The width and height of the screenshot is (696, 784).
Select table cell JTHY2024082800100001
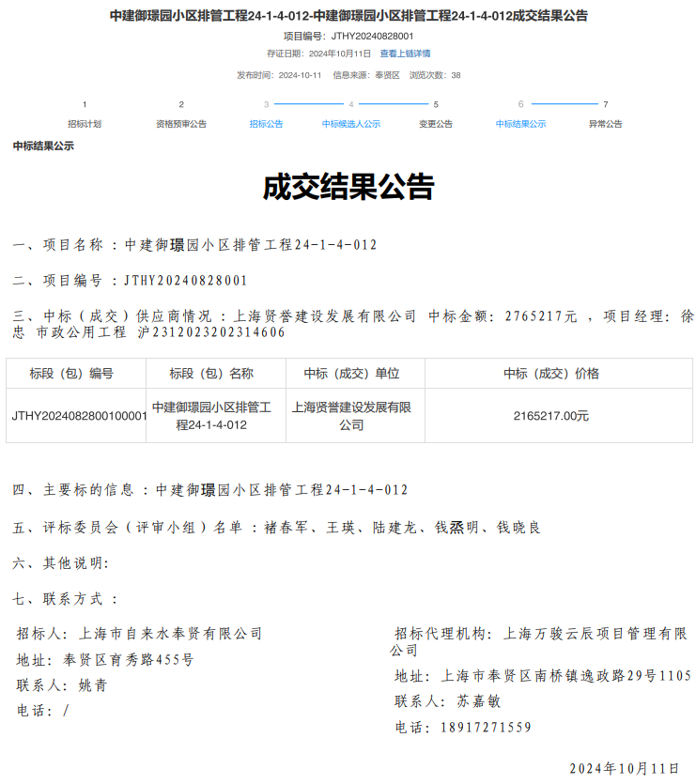(x=79, y=416)
